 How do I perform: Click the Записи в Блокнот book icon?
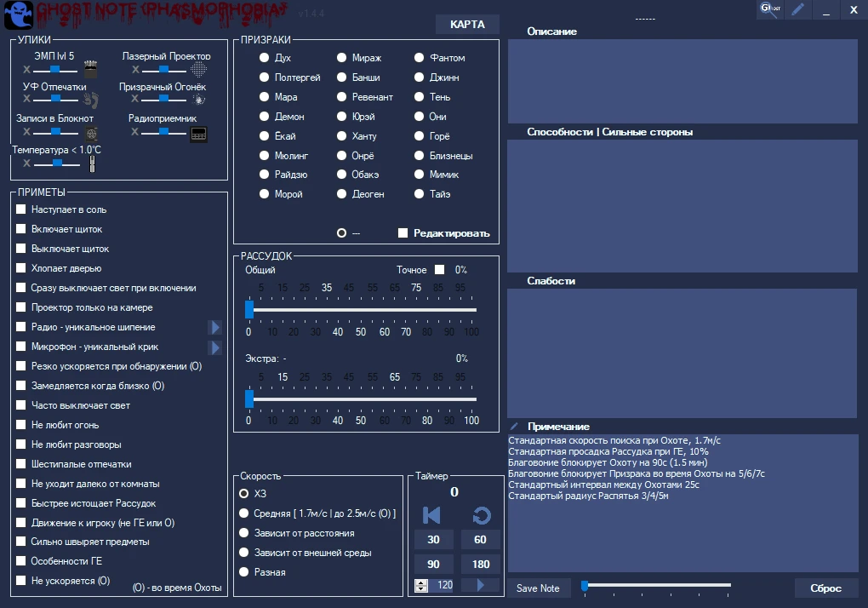(x=91, y=133)
